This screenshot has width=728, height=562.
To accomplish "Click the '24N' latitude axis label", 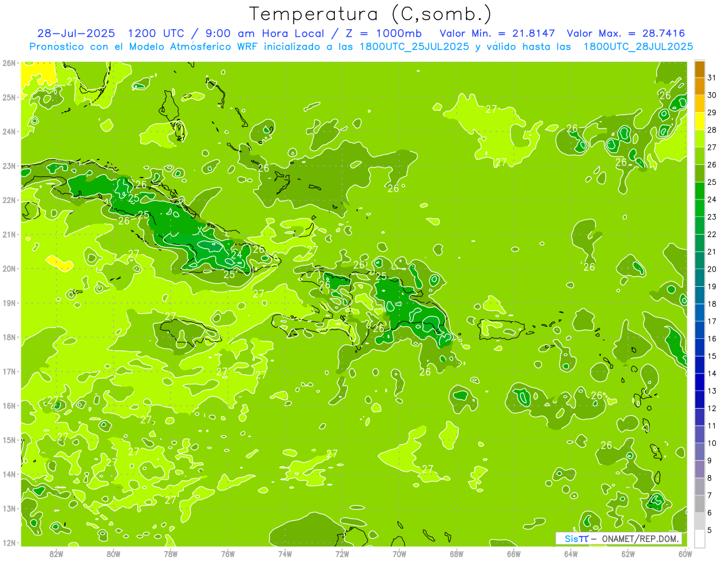I will [x=9, y=132].
